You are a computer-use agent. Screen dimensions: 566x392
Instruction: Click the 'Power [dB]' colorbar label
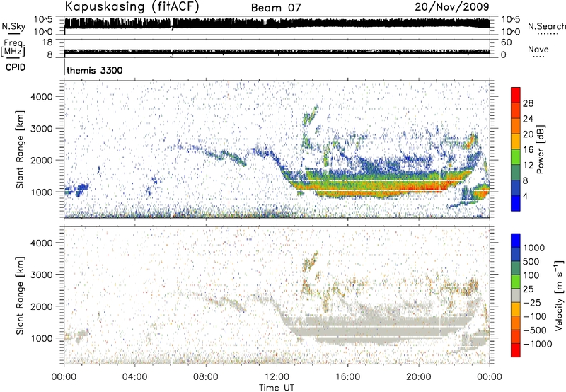(540, 149)
